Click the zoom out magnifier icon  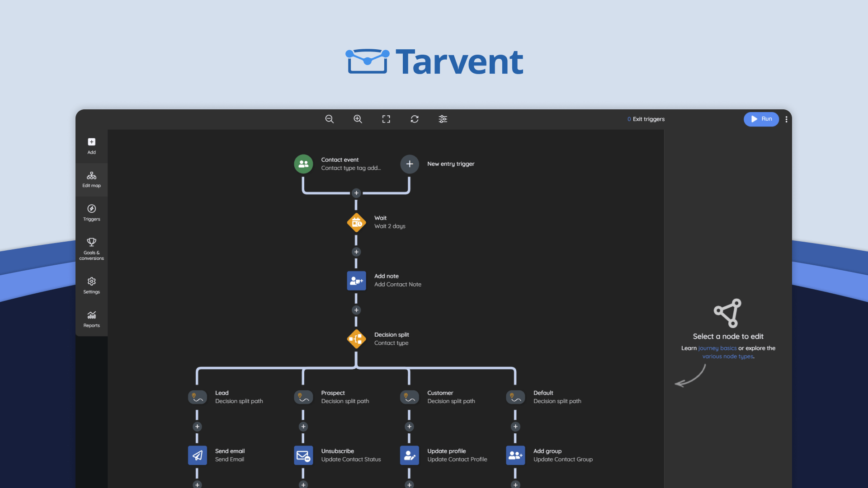pyautogui.click(x=330, y=119)
